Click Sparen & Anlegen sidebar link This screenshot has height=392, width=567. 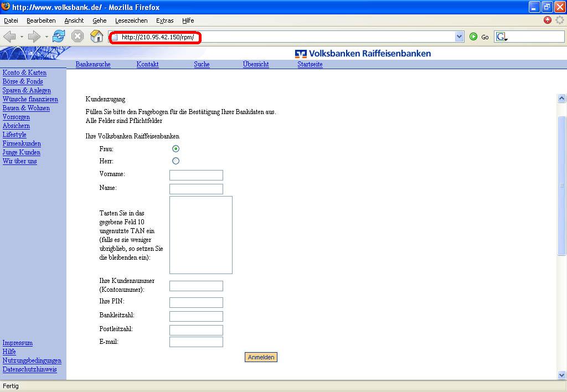click(x=27, y=90)
